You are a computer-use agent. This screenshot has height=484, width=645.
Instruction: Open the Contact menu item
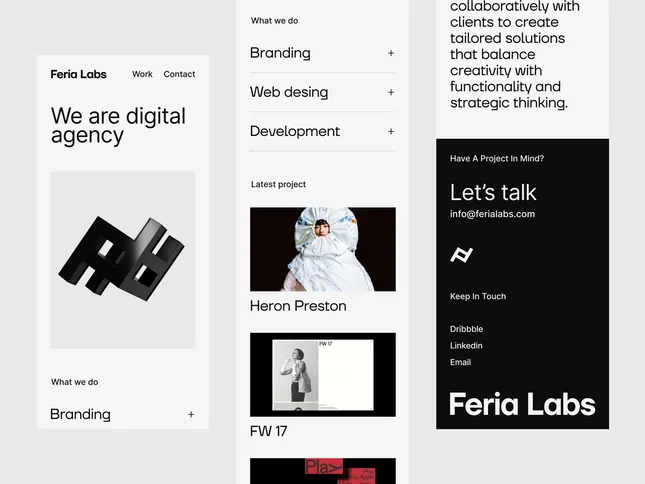click(x=179, y=74)
